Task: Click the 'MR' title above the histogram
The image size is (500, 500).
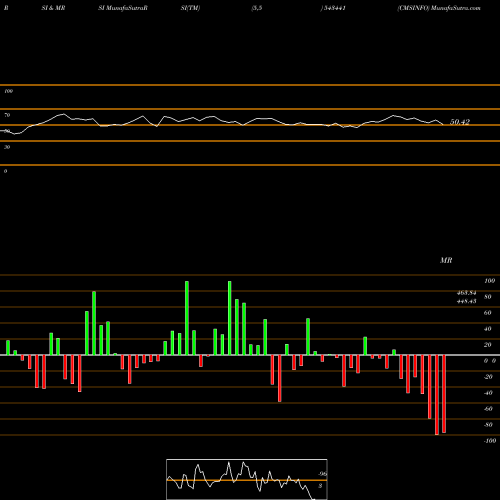Action: coord(446,260)
